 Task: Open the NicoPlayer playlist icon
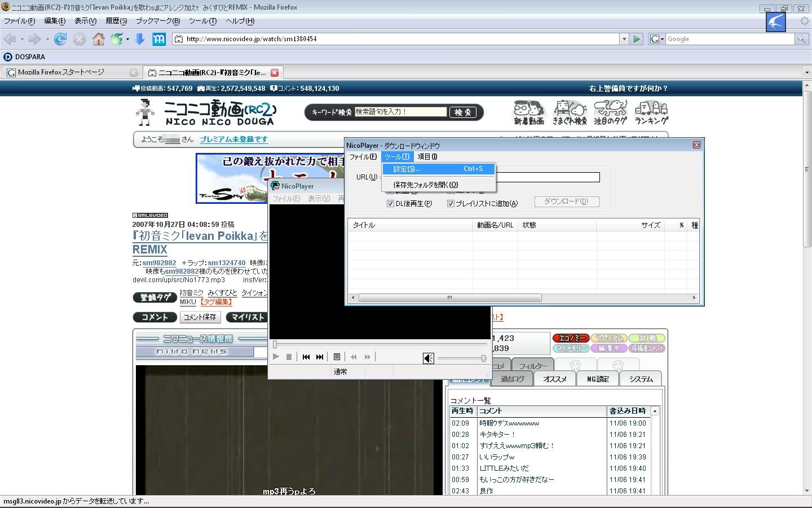(x=337, y=357)
